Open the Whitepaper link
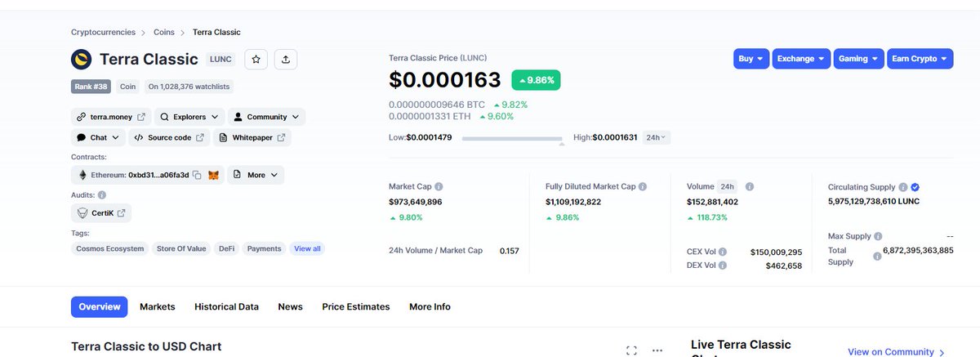980x357 pixels. point(252,137)
